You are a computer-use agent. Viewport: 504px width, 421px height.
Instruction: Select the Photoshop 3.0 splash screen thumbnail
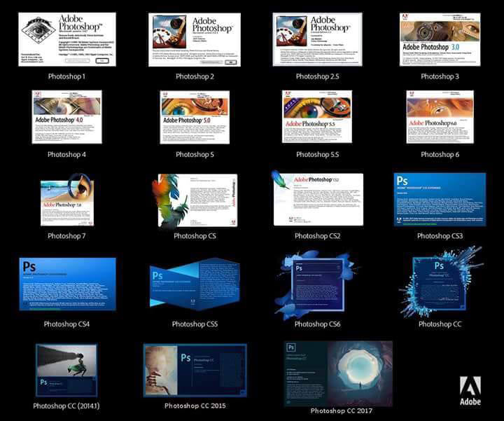click(x=440, y=39)
